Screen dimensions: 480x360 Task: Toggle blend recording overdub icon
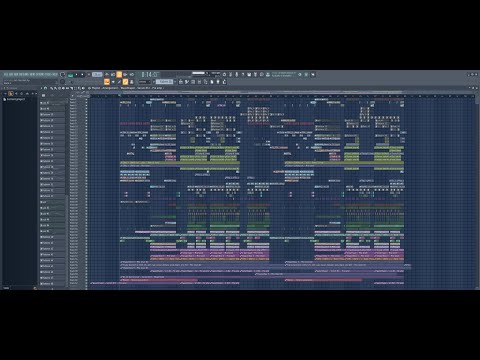point(125,75)
